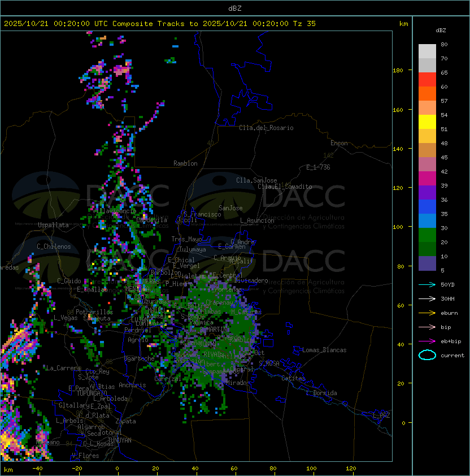Click the 'E_1-736' map label
The width and height of the screenshot is (470, 476).
coord(318,167)
